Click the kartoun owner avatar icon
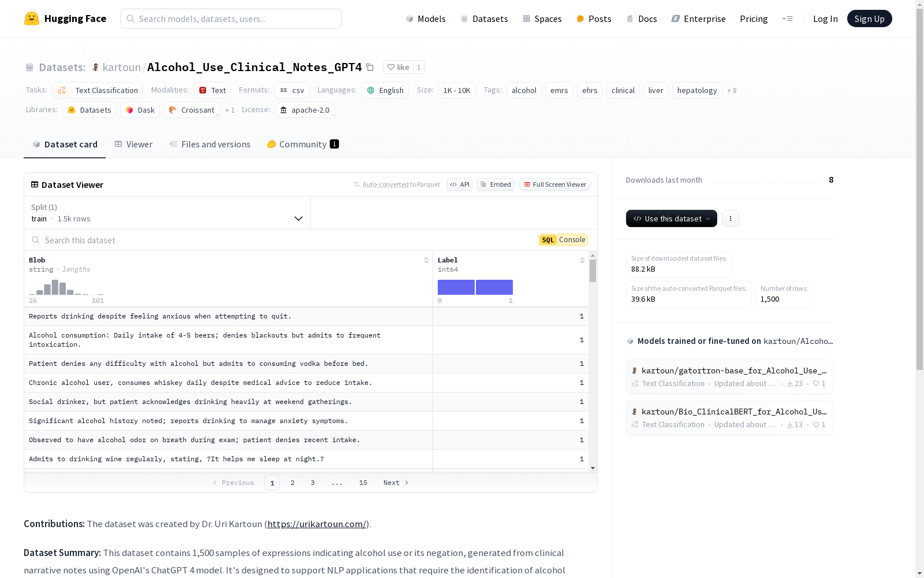The image size is (924, 578). [96, 67]
